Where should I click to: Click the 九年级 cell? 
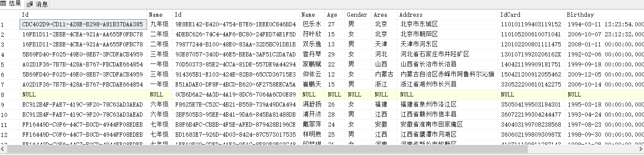pyautogui.click(x=160, y=25)
